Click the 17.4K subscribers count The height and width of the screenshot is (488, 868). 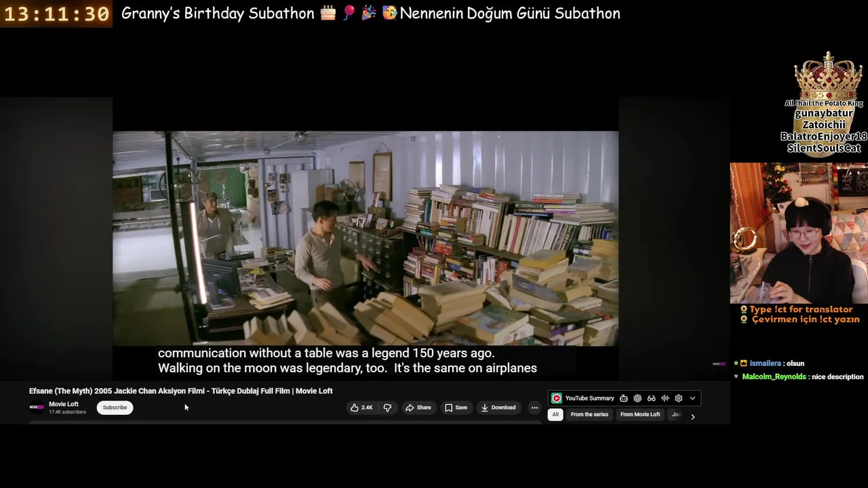tap(67, 412)
